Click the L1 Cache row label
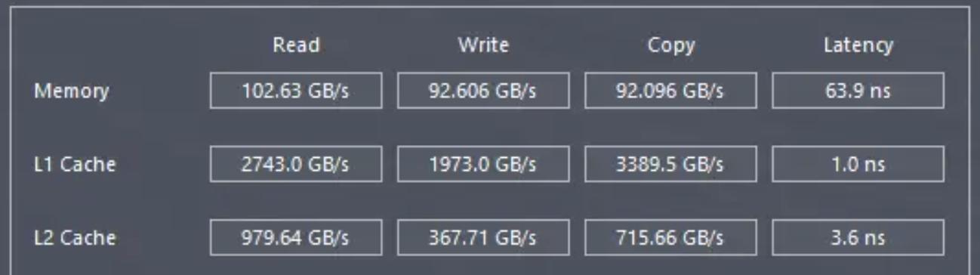The height and width of the screenshot is (275, 980). 75,164
